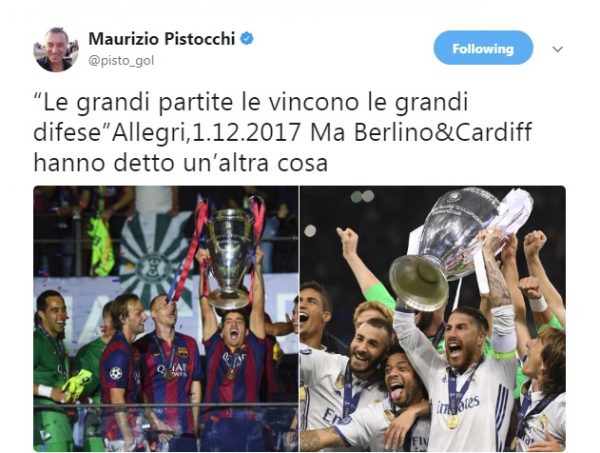Toggle the Following button
The height and width of the screenshot is (453, 600).
[483, 48]
